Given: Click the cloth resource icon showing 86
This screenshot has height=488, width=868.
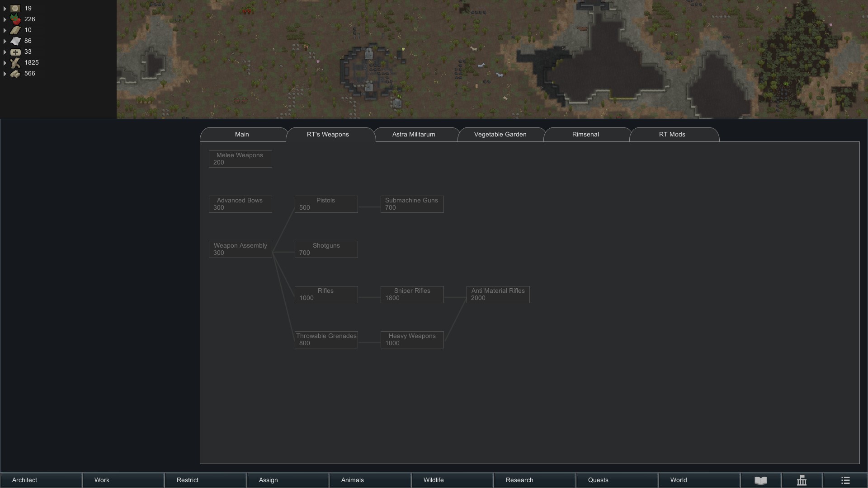Looking at the screenshot, I should 15,41.
